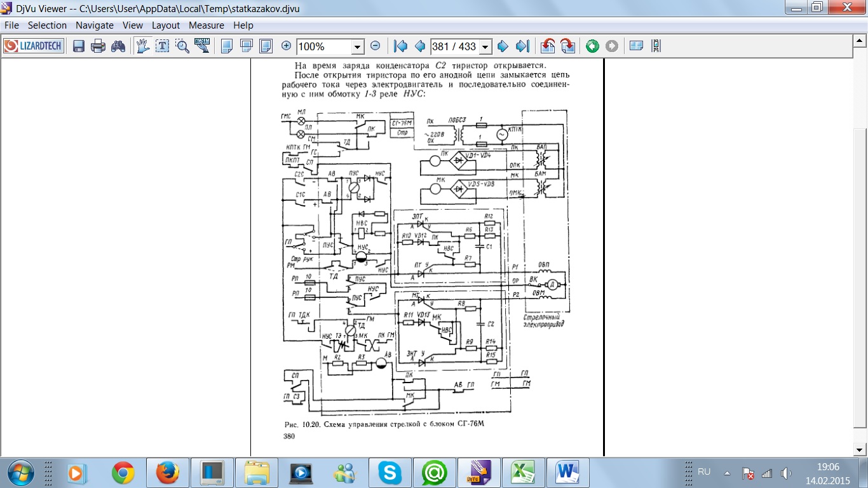Open Find with the binoculars icon
This screenshot has width=868, height=488.
pyautogui.click(x=118, y=46)
